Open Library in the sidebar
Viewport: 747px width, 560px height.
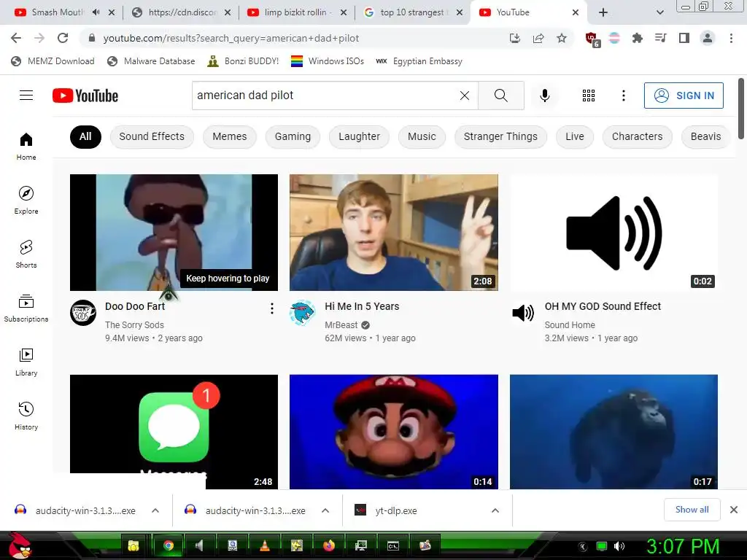(26, 362)
